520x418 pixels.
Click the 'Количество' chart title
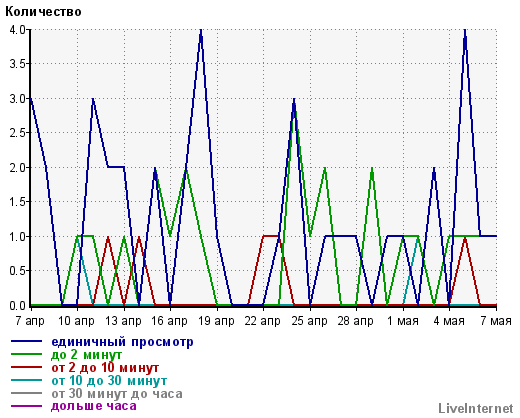[43, 12]
